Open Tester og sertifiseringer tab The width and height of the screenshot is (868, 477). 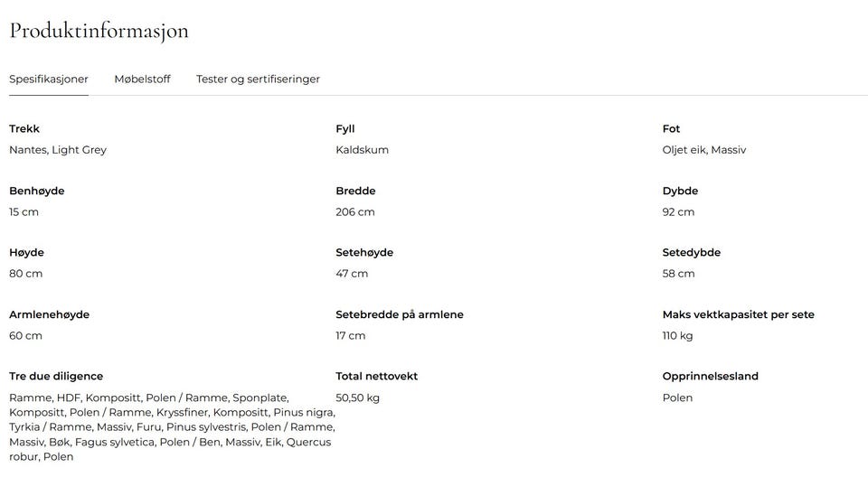tap(258, 79)
